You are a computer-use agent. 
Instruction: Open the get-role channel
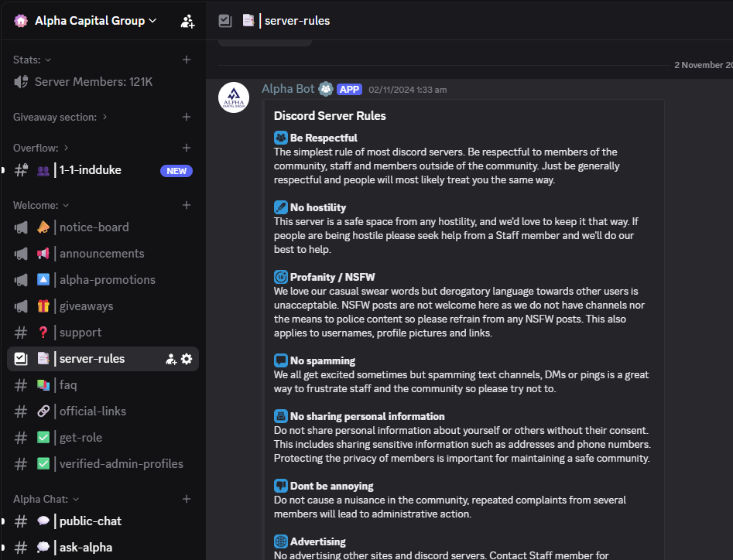pyautogui.click(x=103, y=438)
